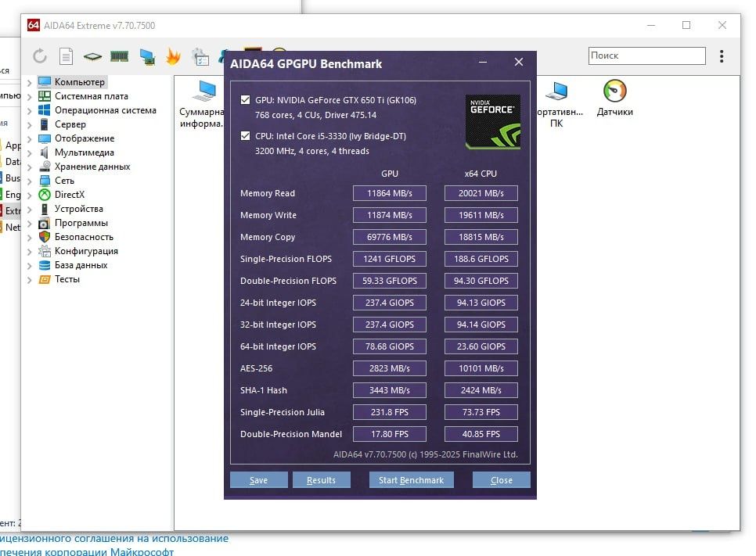This screenshot has width=756, height=556.
Task: Click the database cylinder icon beside База данных
Action: click(x=45, y=265)
